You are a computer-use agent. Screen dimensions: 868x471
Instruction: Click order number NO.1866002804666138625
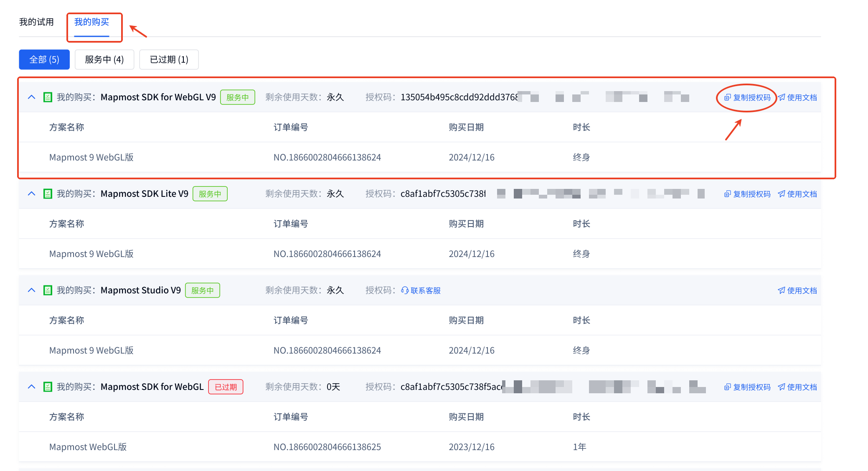point(327,447)
